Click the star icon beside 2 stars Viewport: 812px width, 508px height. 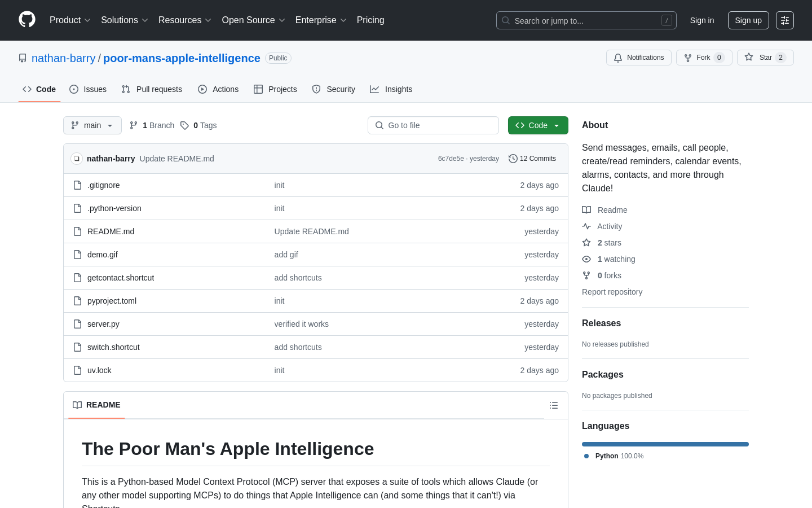click(586, 243)
